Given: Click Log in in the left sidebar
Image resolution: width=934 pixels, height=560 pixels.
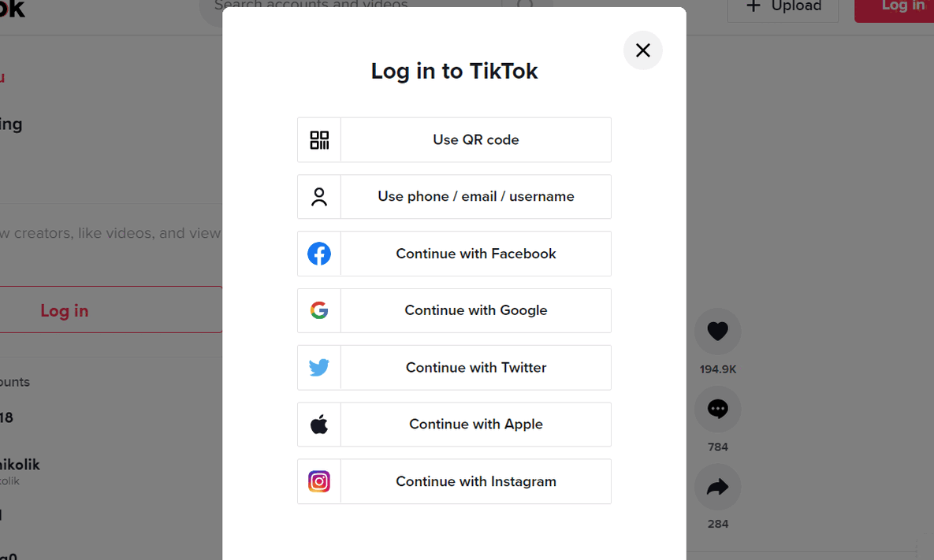Looking at the screenshot, I should (64, 310).
